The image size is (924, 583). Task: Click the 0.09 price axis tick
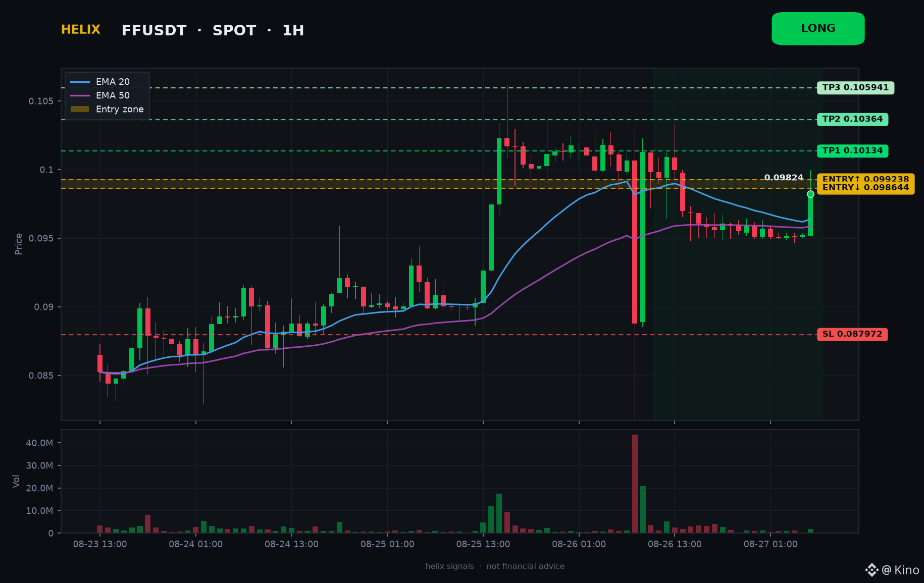coord(44,307)
